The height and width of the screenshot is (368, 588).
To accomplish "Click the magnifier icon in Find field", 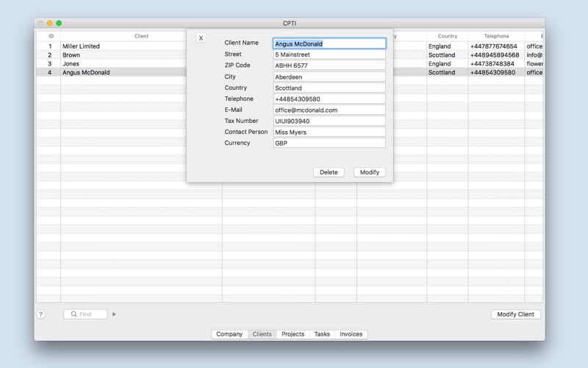I will [74, 314].
